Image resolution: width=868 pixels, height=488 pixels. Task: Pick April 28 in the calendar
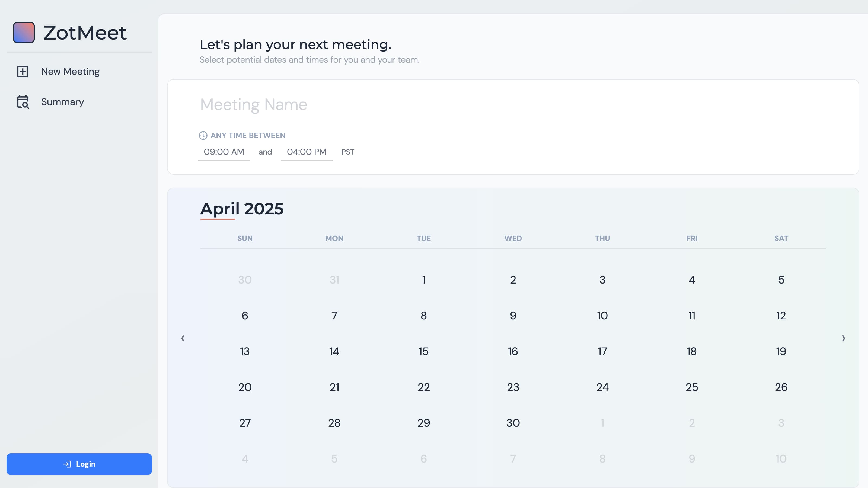click(x=334, y=423)
